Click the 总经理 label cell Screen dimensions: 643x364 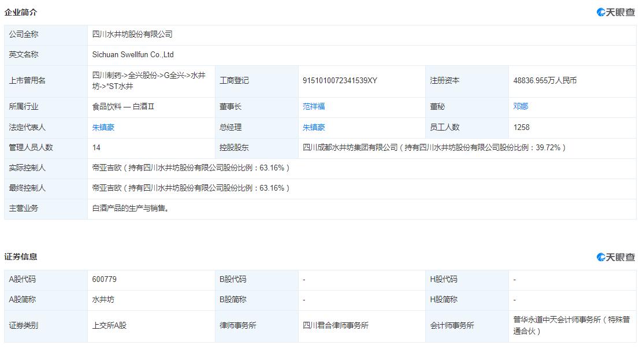pyautogui.click(x=257, y=128)
